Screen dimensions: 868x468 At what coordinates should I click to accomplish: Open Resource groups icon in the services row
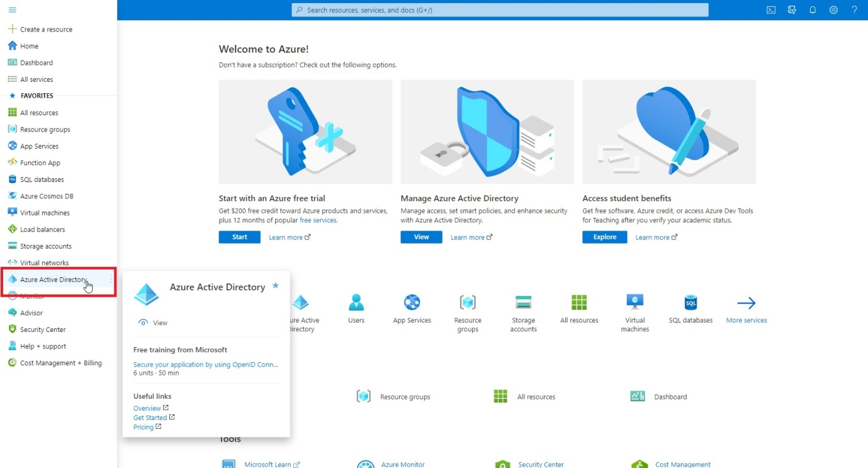(468, 302)
